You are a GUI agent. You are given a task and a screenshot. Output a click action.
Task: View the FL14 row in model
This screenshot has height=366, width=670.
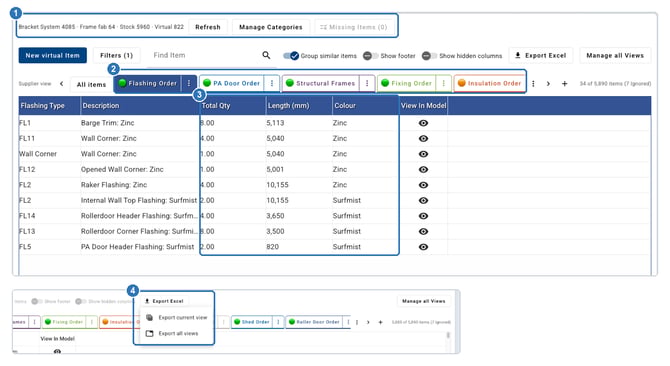(423, 216)
